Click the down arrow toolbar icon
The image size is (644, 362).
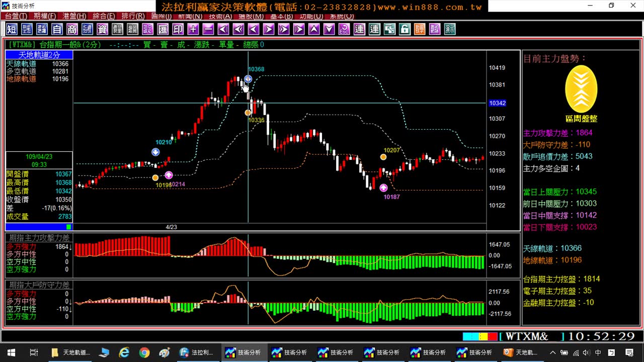[329, 29]
